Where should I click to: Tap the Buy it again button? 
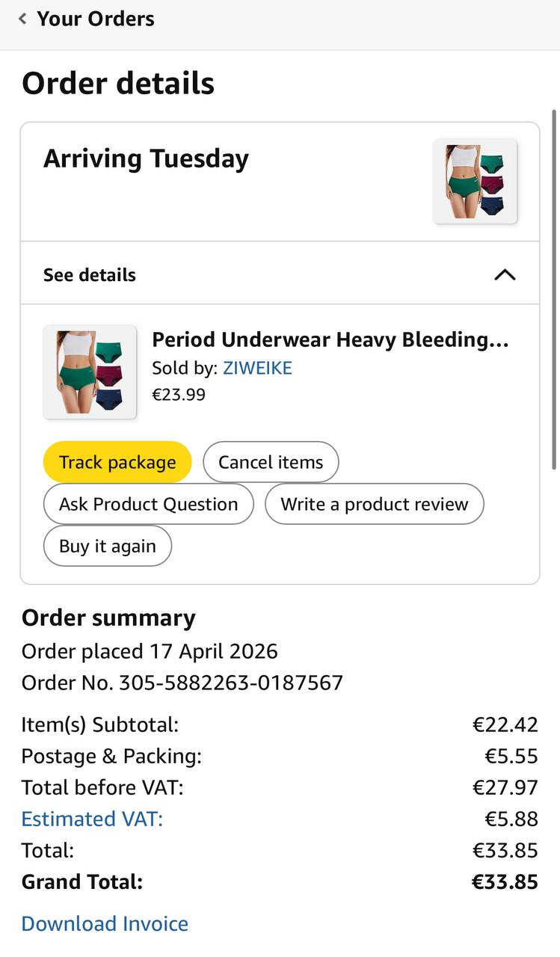coord(108,546)
